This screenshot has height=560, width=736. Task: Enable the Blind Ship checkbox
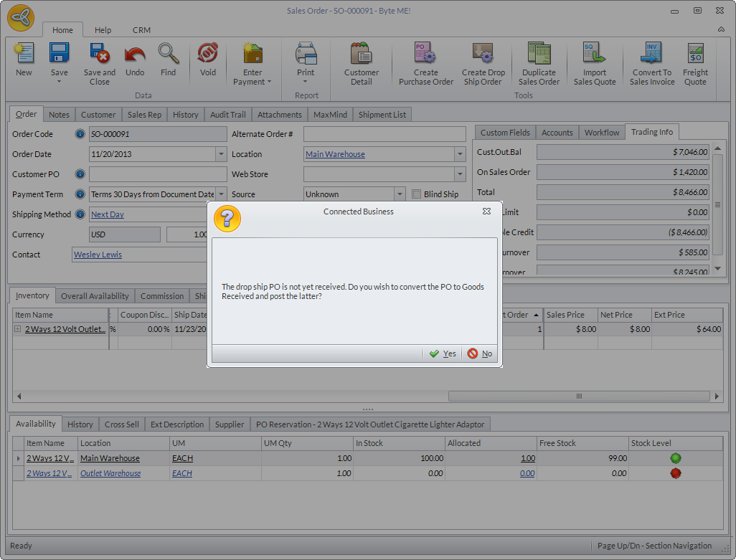tap(417, 194)
